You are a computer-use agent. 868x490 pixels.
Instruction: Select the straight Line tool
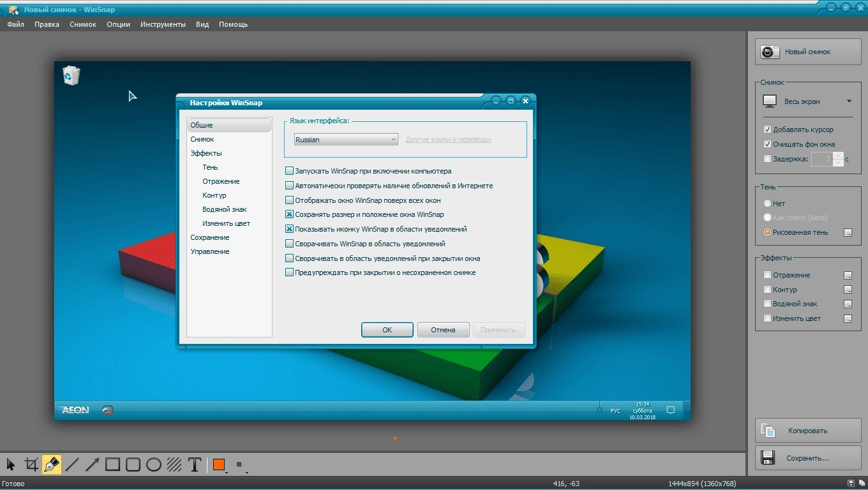tap(72, 464)
